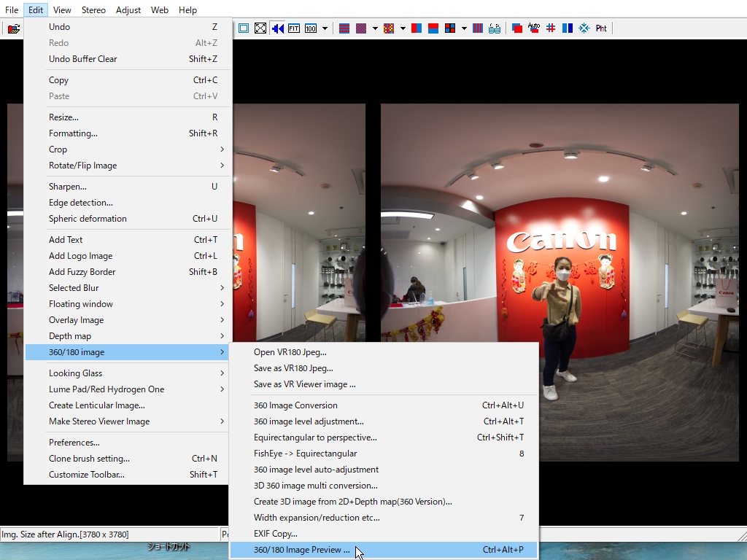This screenshot has width=747, height=560.
Task: Choose Save as VR180 Jpeg...
Action: [x=384, y=368]
